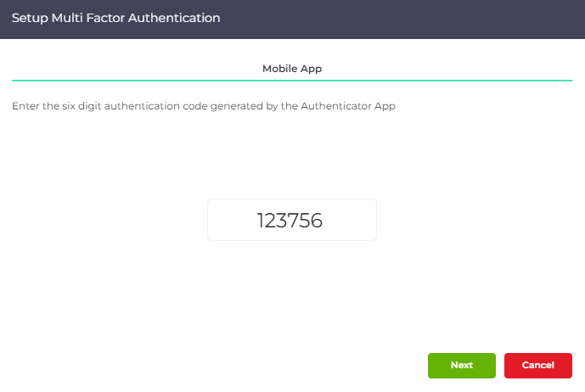
Task: Click the dark header bar of dialog
Action: coord(292,20)
